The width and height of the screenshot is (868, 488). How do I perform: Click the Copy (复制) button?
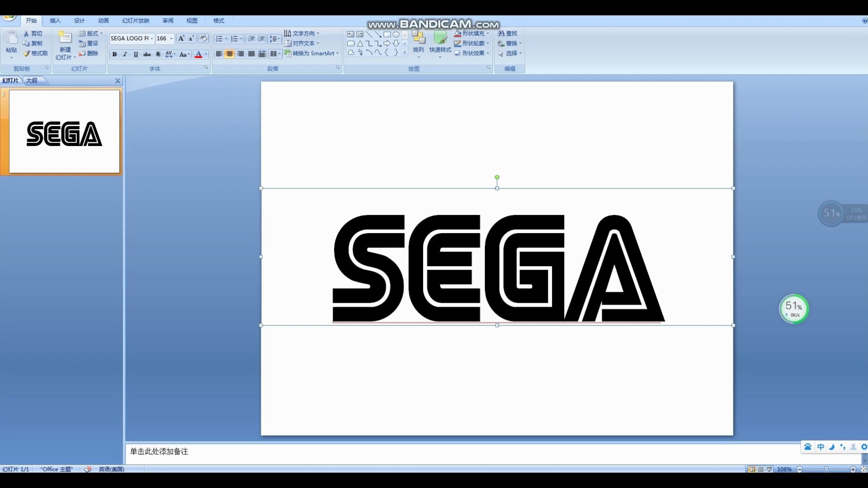33,43
